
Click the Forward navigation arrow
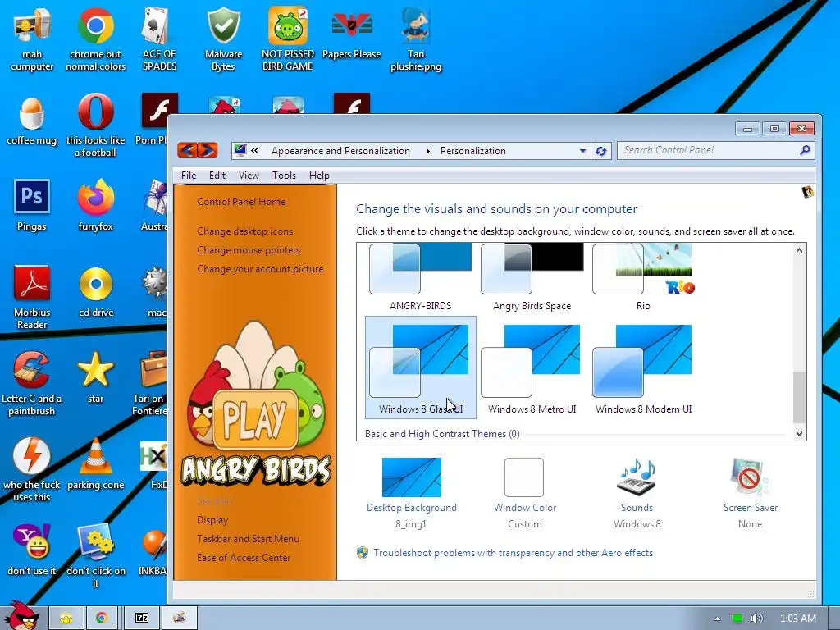(x=208, y=151)
